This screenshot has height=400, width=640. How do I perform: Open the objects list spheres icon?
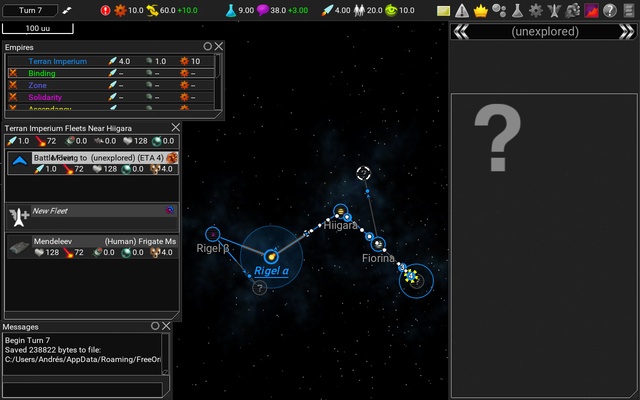tap(499, 10)
